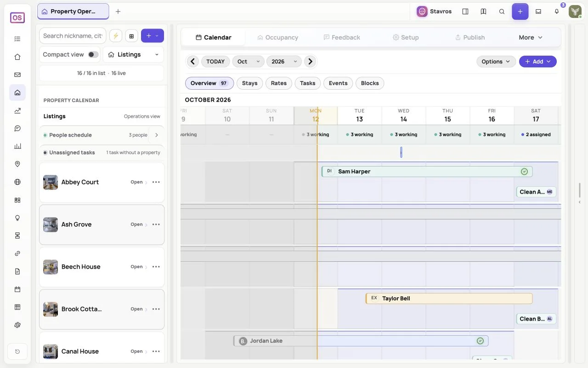Open the Options dropdown
The width and height of the screenshot is (588, 368).
click(x=496, y=62)
